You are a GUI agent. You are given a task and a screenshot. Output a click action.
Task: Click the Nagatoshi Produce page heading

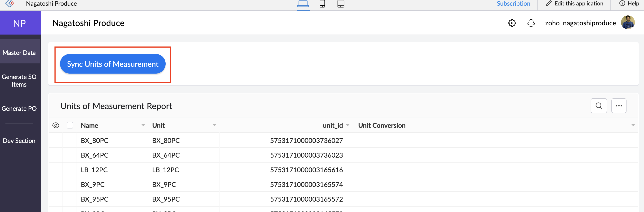(x=89, y=23)
